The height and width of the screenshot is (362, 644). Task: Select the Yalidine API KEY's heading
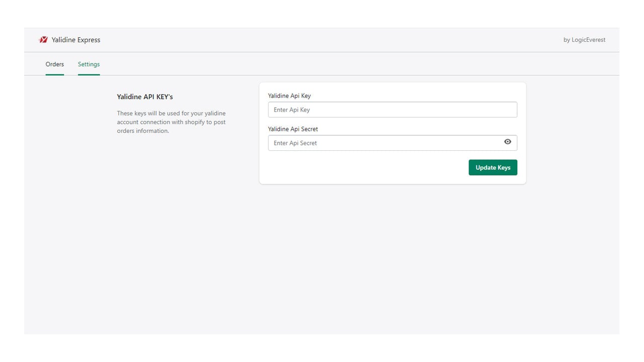pyautogui.click(x=145, y=97)
